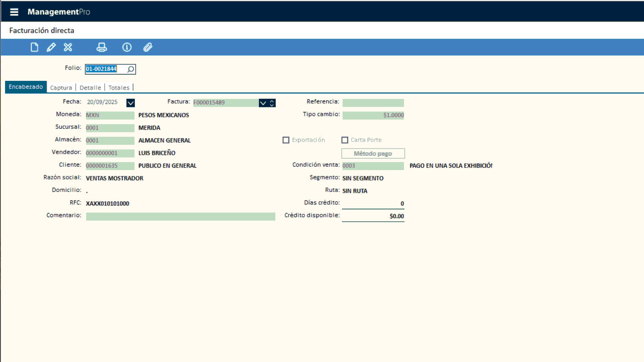
Task: Open the Fecha date dropdown
Action: 130,103
